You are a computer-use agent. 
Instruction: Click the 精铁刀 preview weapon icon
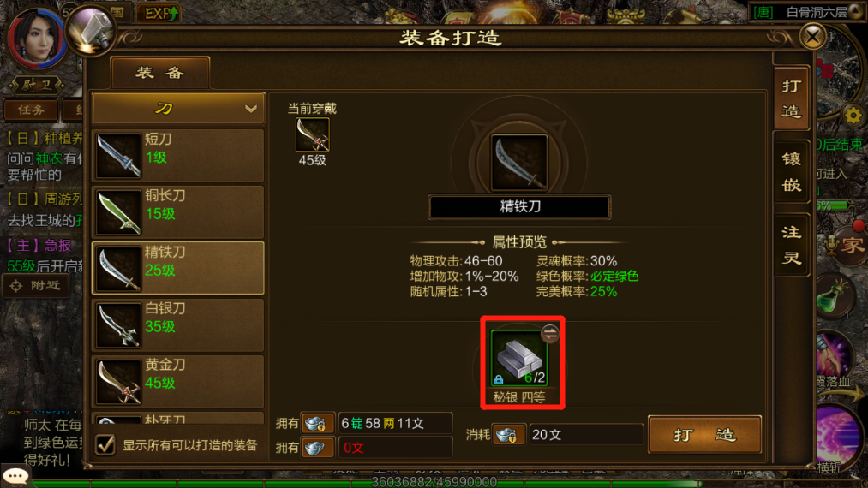[x=519, y=163]
